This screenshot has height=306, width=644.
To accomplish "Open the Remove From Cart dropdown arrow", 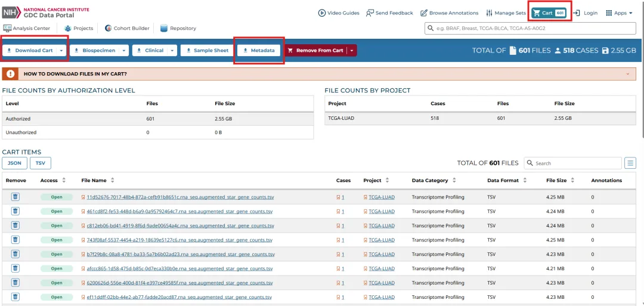I will click(352, 51).
